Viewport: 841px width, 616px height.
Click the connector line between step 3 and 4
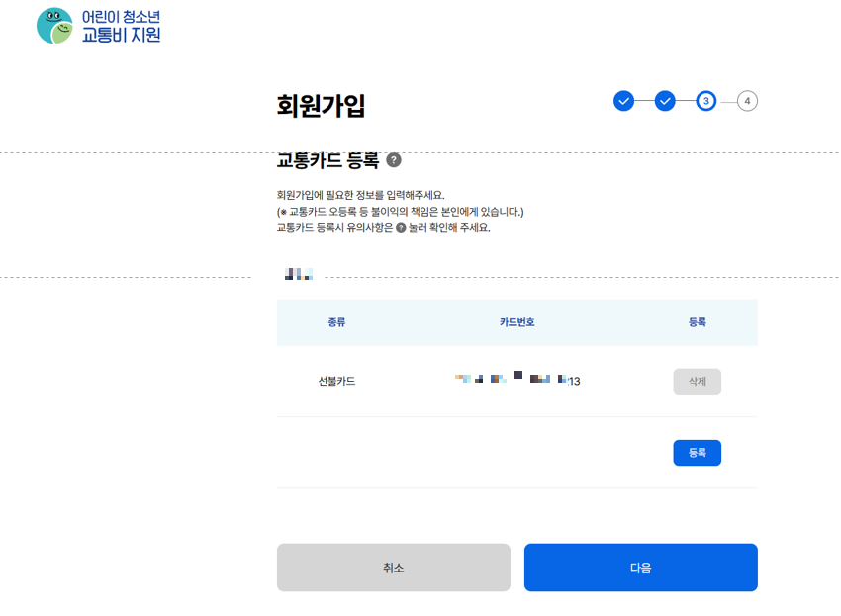point(725,101)
